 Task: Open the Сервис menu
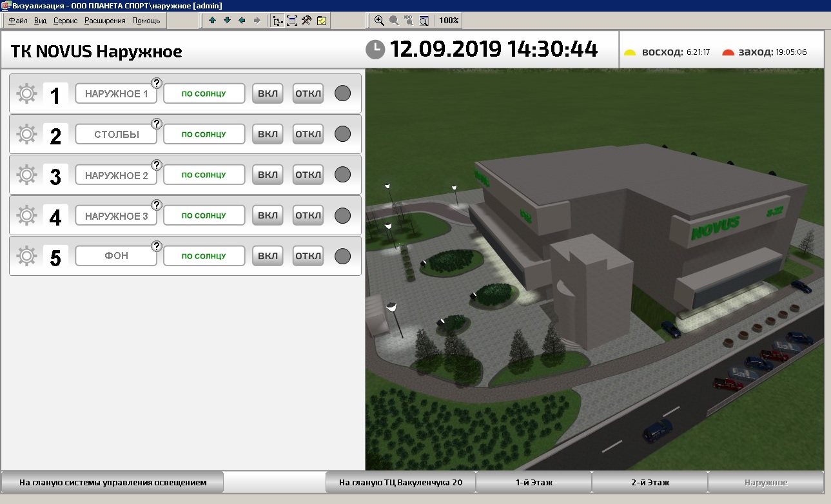[x=65, y=21]
